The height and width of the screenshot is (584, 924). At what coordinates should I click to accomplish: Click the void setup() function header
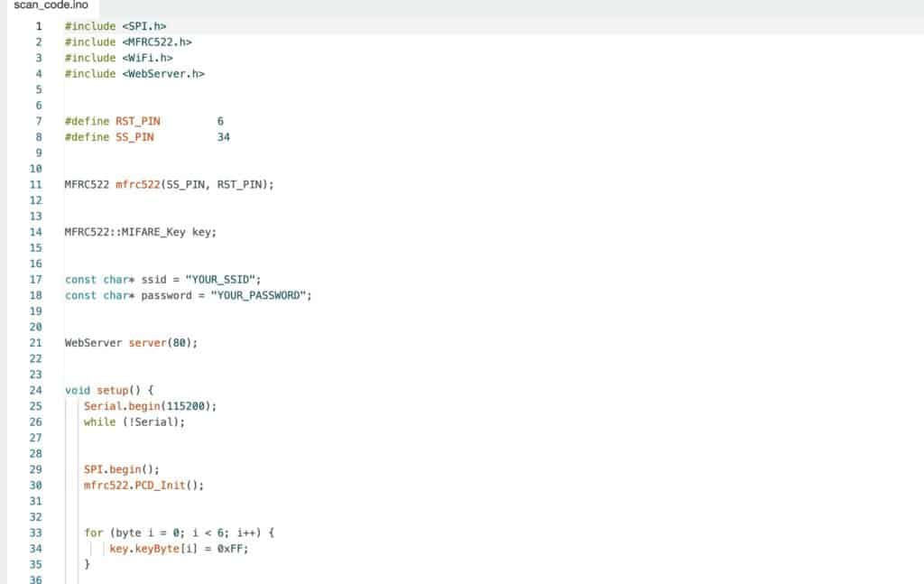tap(110, 390)
